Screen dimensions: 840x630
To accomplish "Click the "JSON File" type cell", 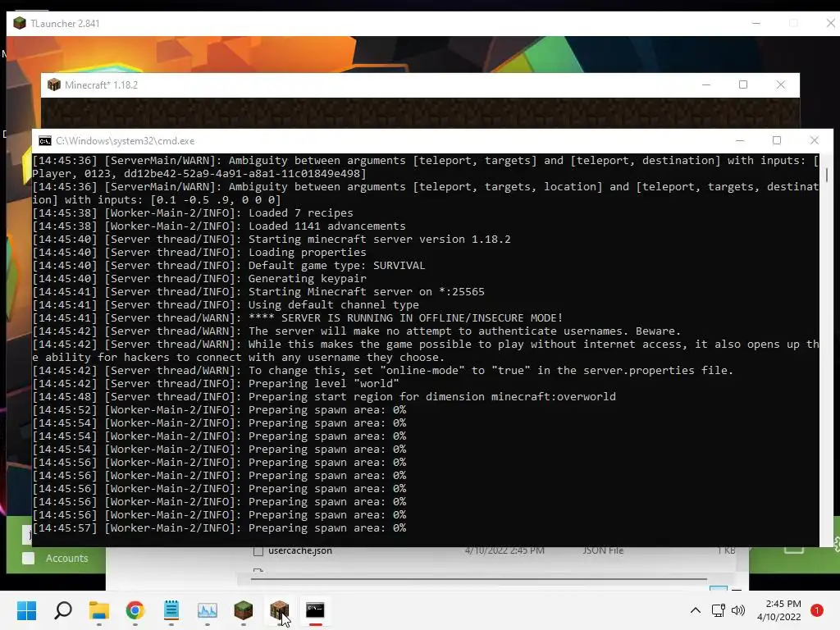I will click(603, 550).
